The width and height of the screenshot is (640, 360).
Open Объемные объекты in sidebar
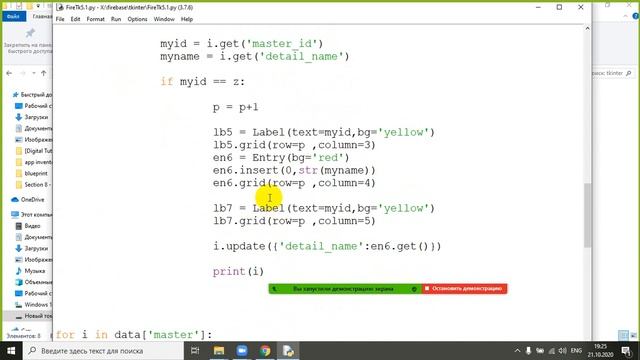[33, 282]
